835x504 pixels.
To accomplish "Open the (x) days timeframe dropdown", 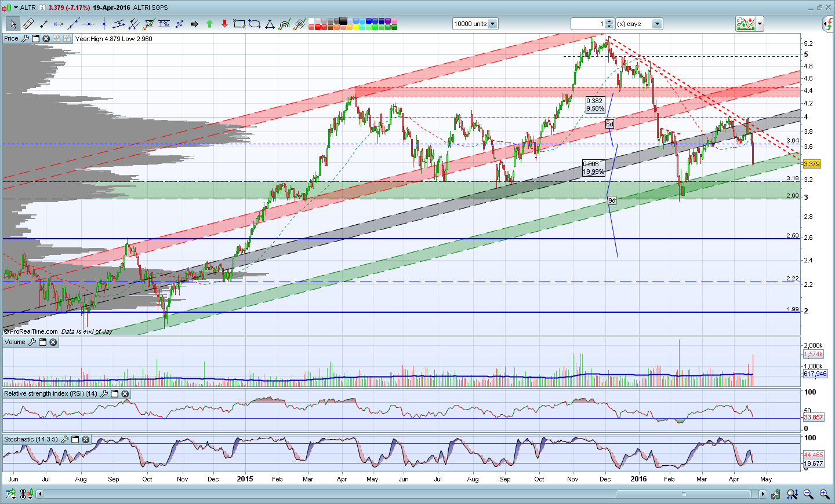I will pyautogui.click(x=657, y=24).
